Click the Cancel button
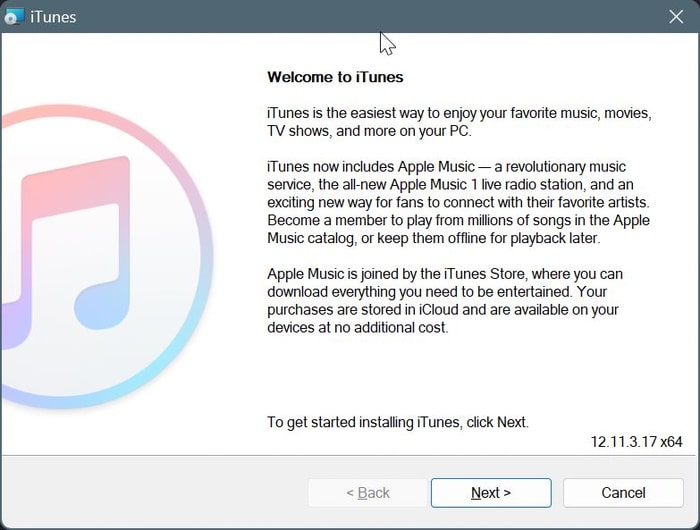700x530 pixels. [x=623, y=492]
